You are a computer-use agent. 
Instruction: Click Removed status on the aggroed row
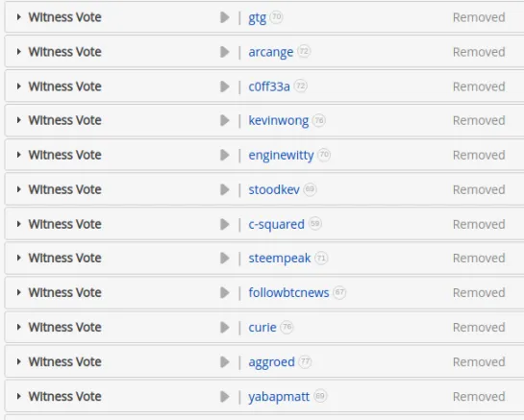point(479,362)
